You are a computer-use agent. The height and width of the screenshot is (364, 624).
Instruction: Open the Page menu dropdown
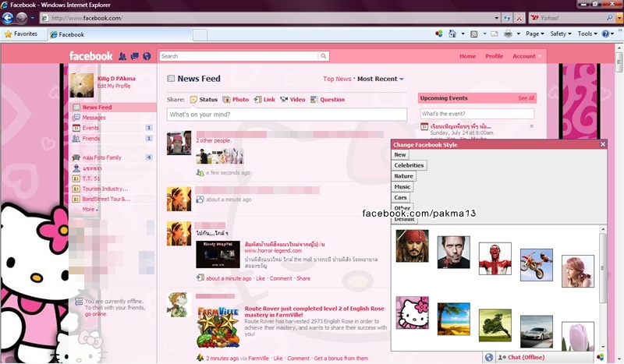[x=535, y=34]
